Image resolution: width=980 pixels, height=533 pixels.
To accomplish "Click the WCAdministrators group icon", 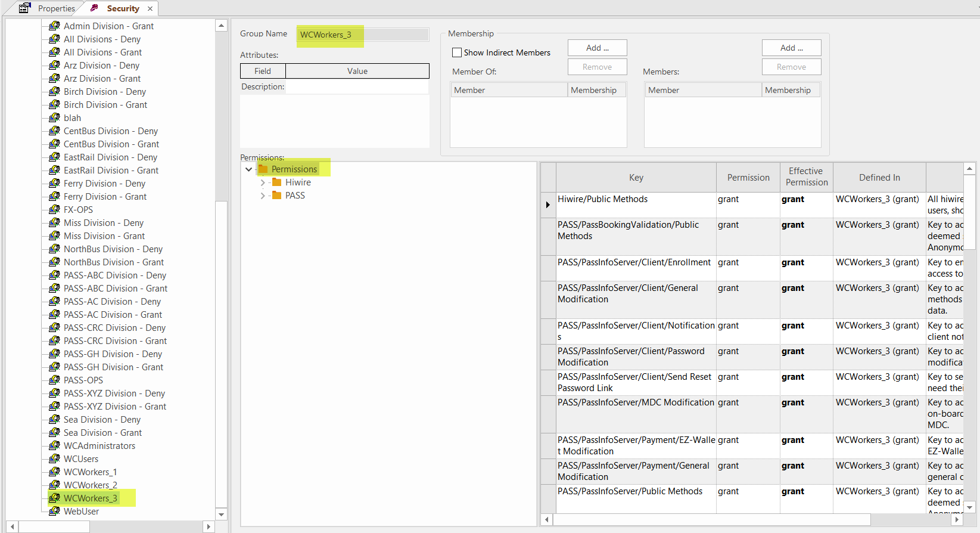I will click(54, 445).
